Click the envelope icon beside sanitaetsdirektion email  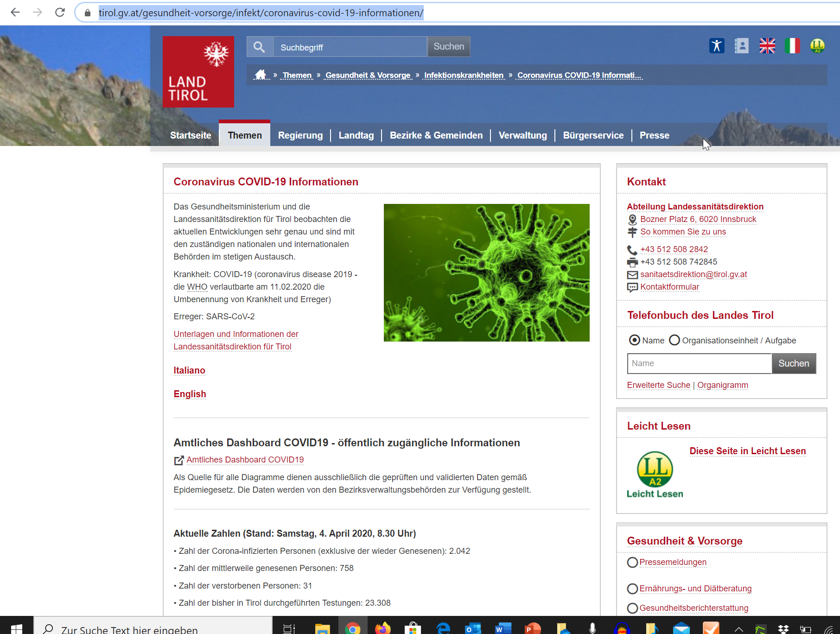click(632, 275)
